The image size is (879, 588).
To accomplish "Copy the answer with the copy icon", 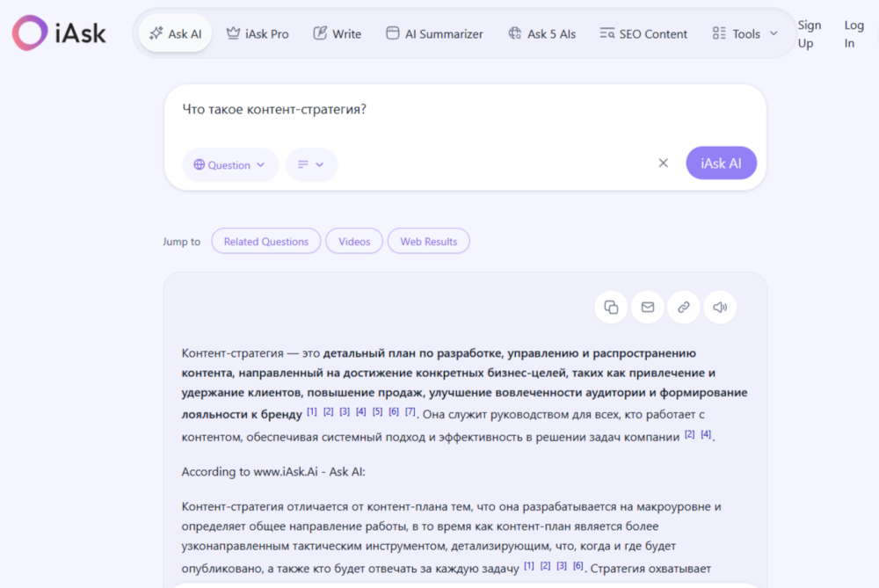I will click(x=611, y=307).
